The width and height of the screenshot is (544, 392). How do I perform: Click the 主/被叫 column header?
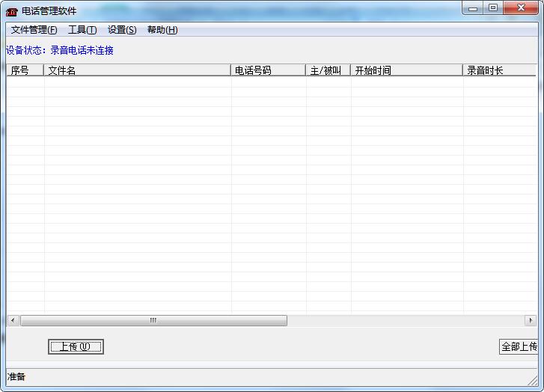coord(328,70)
